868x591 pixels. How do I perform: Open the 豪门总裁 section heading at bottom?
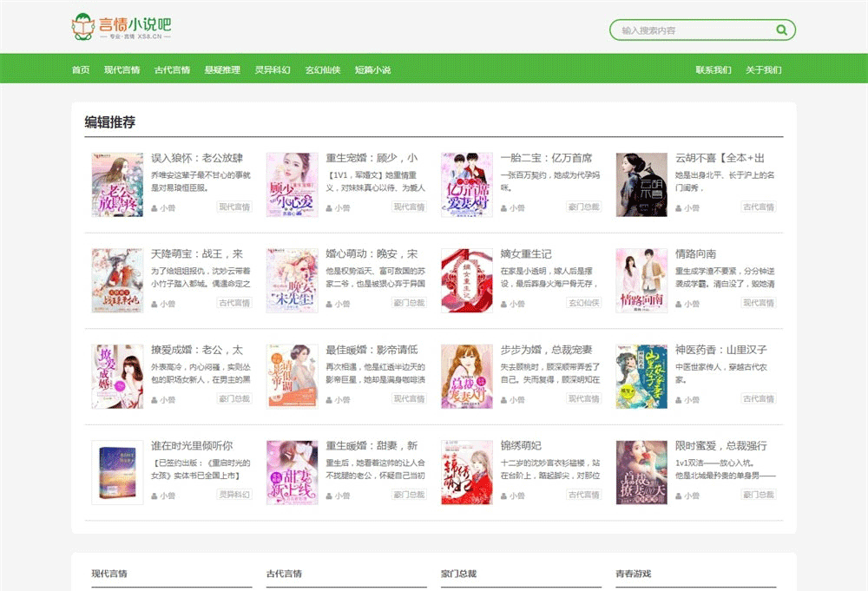pyautogui.click(x=459, y=574)
